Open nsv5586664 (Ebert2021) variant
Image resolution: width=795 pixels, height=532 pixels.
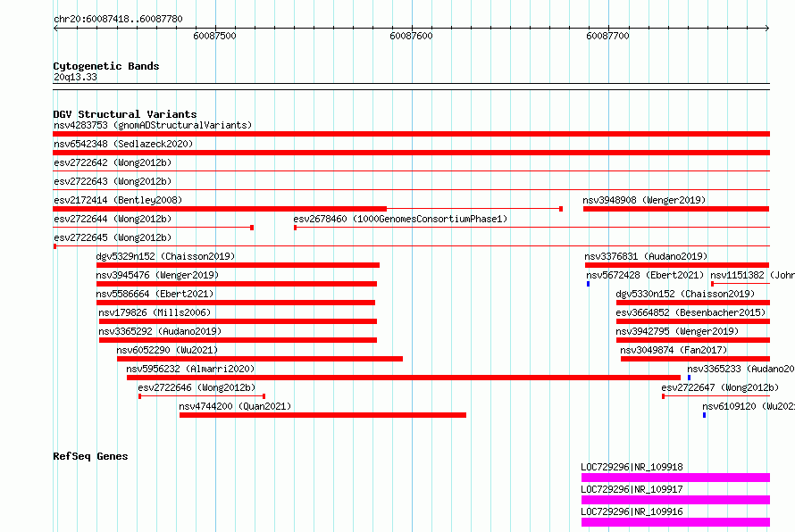tap(155, 294)
